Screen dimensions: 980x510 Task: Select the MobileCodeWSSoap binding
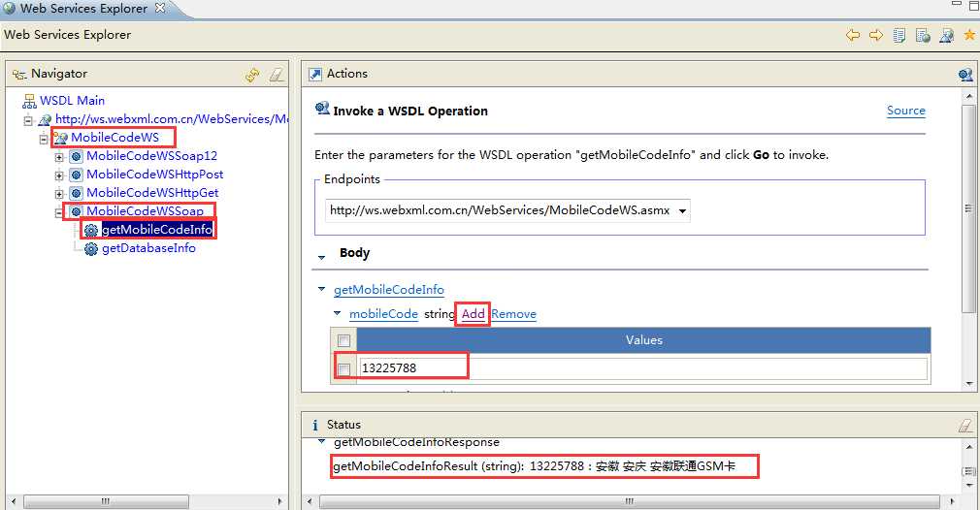(145, 211)
